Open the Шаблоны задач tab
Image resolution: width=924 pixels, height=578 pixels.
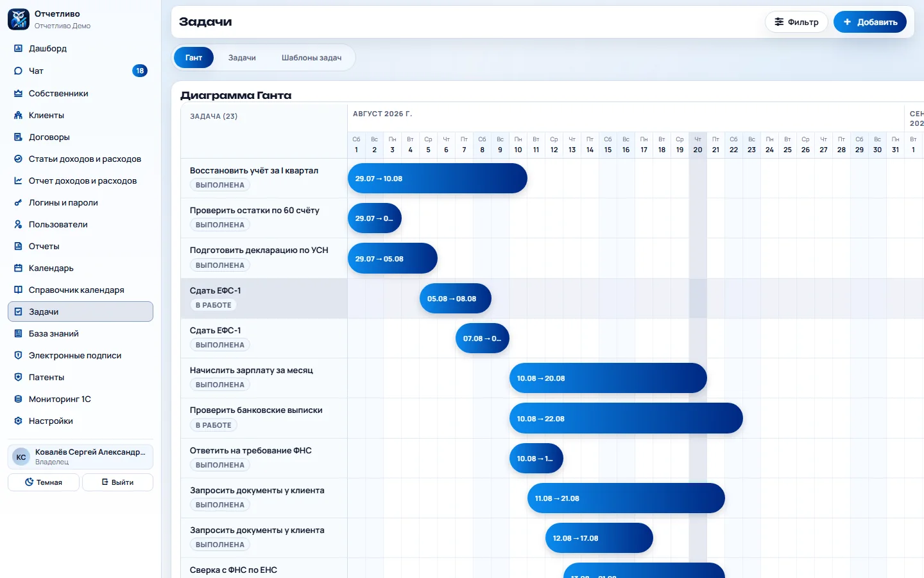[x=311, y=58]
